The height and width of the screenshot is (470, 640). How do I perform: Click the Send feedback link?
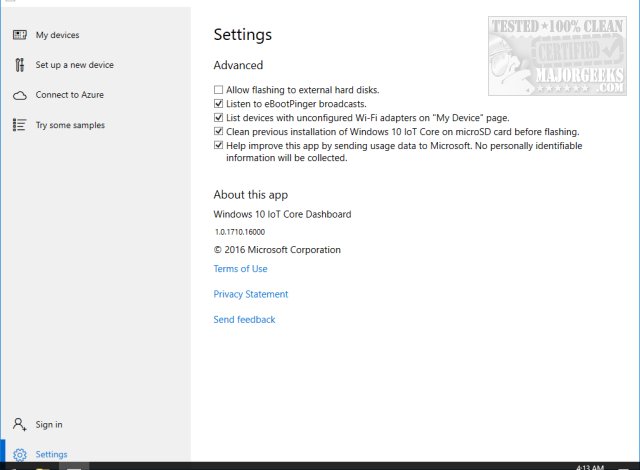coord(244,319)
